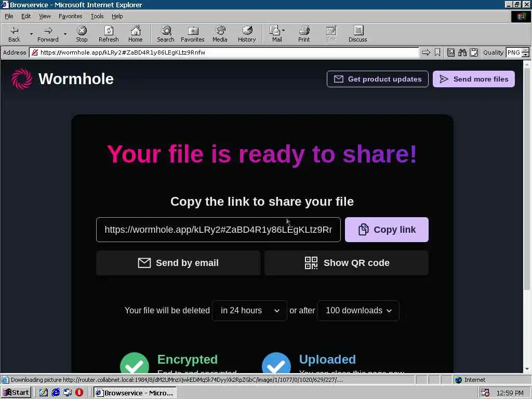The width and height of the screenshot is (532, 399).
Task: Go to the Home page
Action: click(x=136, y=34)
